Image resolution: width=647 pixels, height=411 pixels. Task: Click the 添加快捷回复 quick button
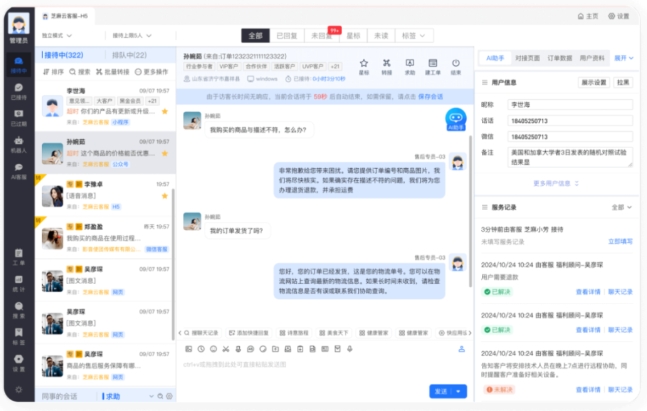[x=249, y=333]
